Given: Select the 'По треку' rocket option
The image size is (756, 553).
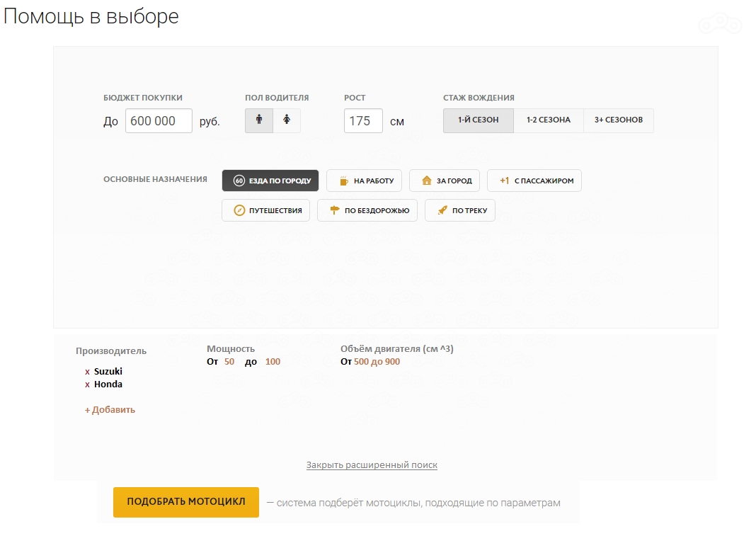Looking at the screenshot, I should click(x=460, y=210).
